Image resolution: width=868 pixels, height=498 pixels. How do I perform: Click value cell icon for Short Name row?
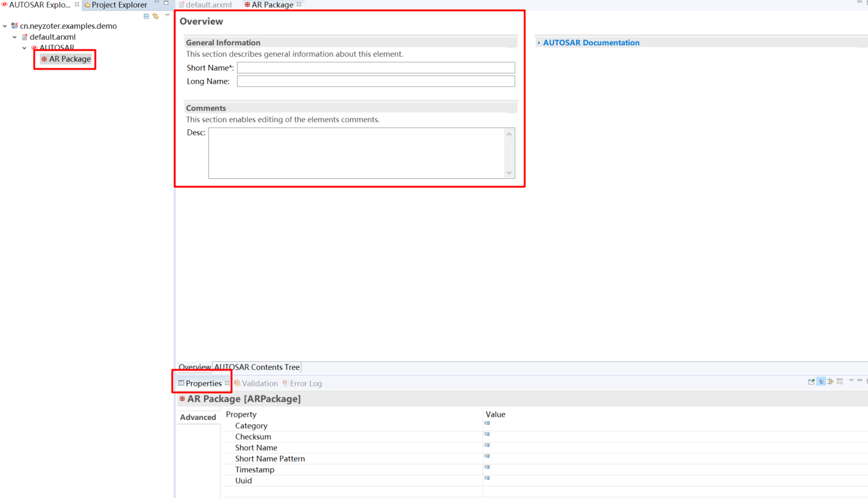coord(487,445)
